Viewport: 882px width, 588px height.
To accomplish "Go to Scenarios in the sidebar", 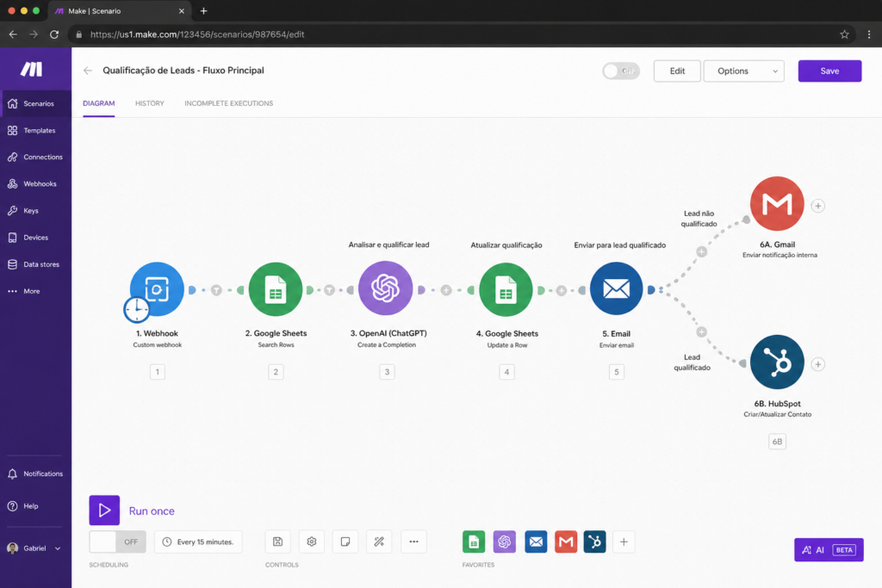I will point(35,103).
